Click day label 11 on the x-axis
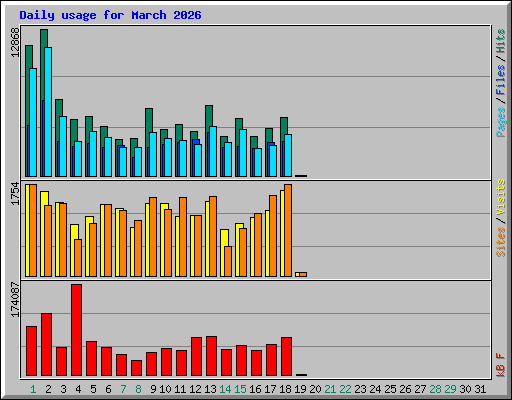This screenshot has width=512, height=400. tap(180, 389)
